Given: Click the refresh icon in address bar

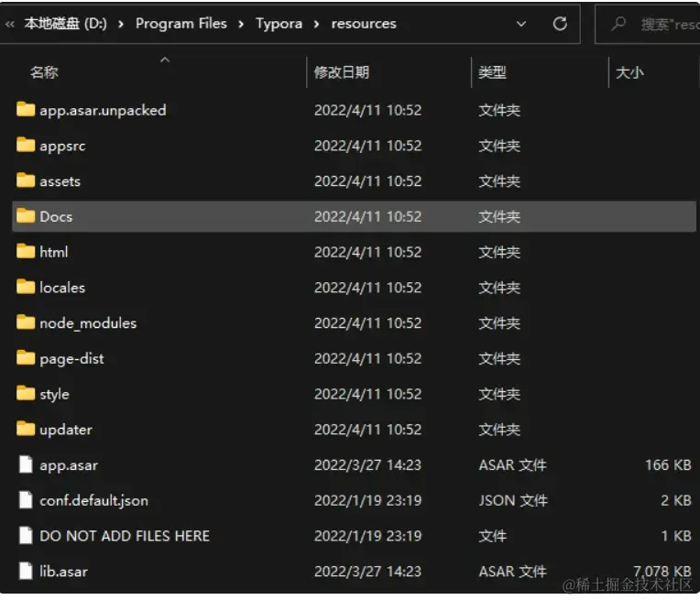Looking at the screenshot, I should click(x=560, y=24).
